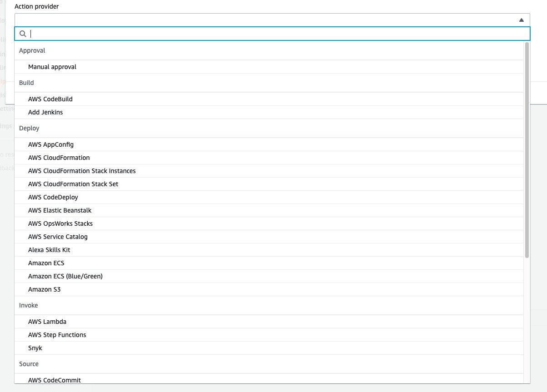Click the Deploy group heading
Viewport: 547px width, 392px height.
29,128
